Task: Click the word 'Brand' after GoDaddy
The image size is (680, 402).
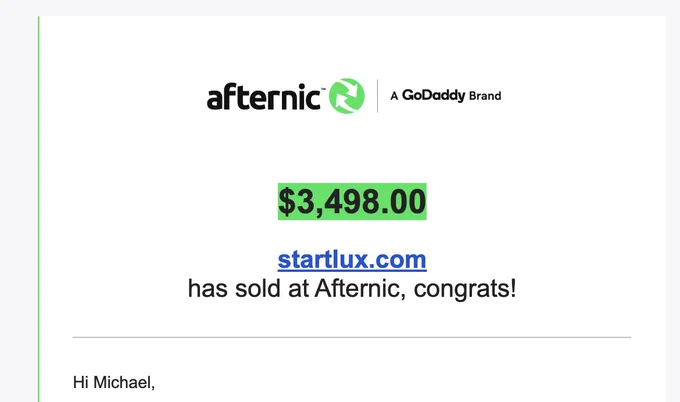Action: pyautogui.click(x=485, y=96)
